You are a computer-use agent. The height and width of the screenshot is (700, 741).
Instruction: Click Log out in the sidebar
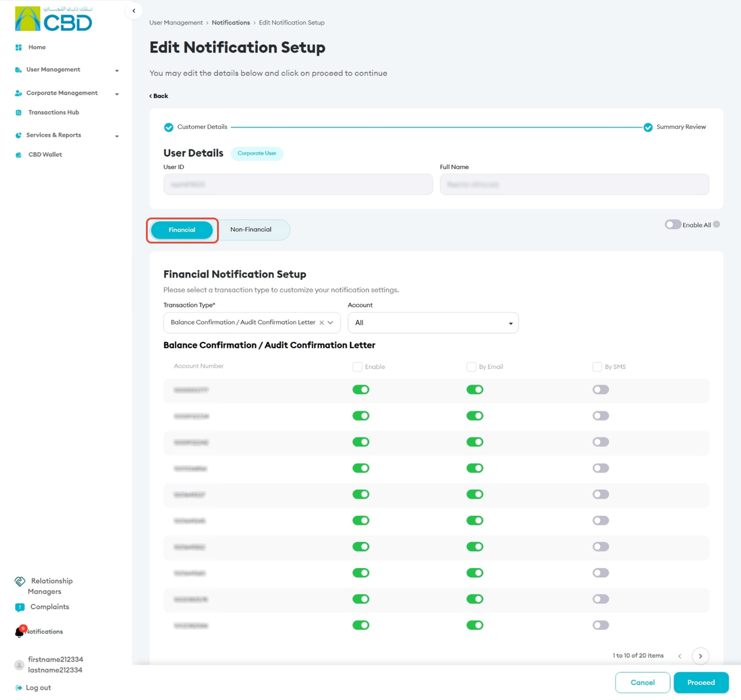pos(38,688)
